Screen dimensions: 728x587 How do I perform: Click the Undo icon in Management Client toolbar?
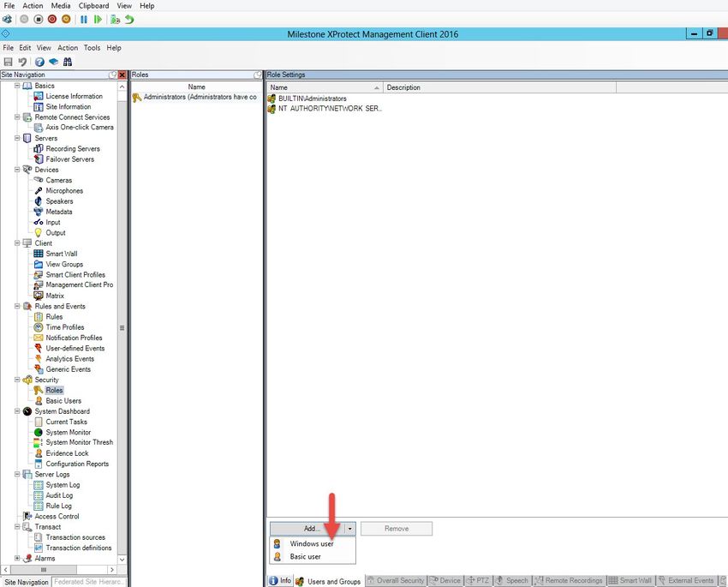(x=22, y=62)
